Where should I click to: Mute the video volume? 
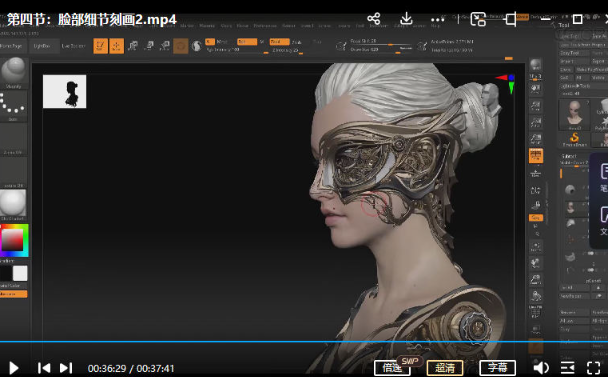click(x=540, y=368)
